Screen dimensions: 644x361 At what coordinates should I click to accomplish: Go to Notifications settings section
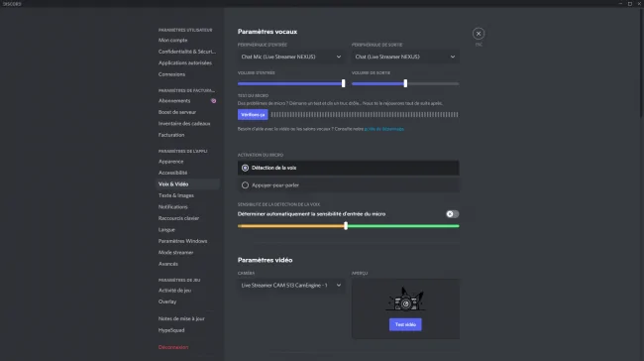173,207
